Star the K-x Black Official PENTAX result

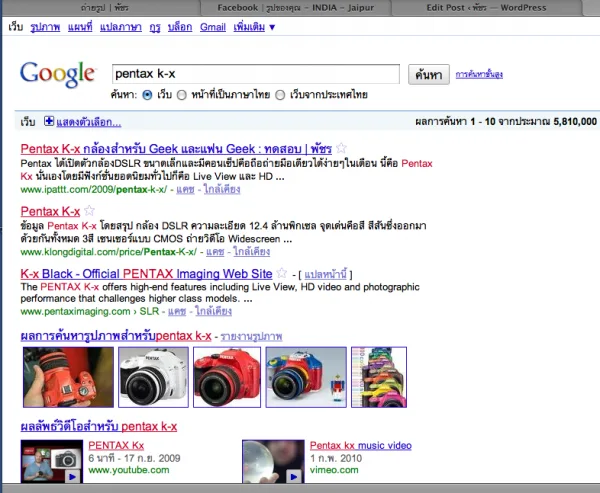click(x=282, y=273)
